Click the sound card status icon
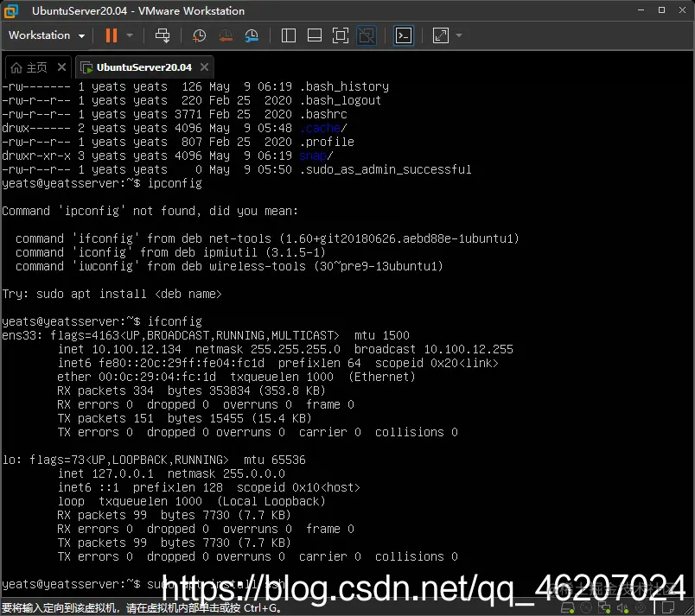 622,608
